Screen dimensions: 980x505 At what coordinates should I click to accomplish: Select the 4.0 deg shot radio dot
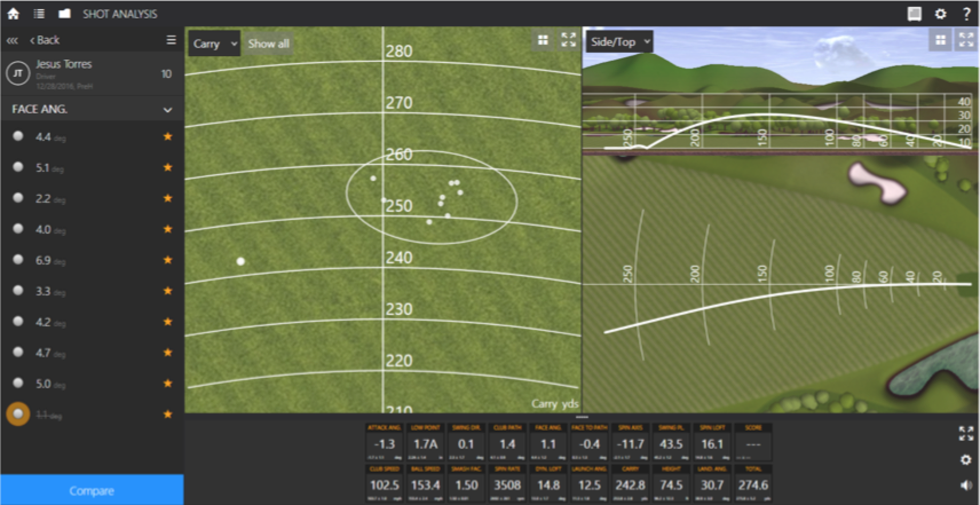(x=18, y=228)
